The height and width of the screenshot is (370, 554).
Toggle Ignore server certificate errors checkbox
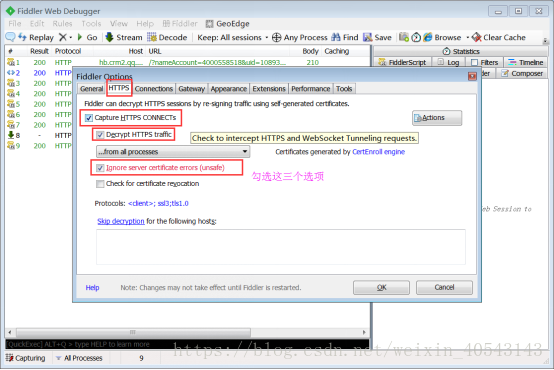click(100, 168)
